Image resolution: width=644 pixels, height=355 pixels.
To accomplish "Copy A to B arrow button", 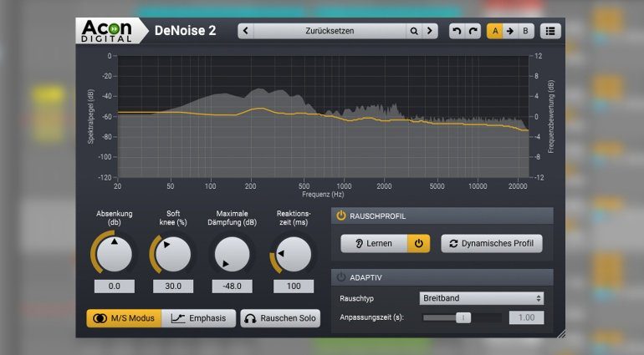I will [x=509, y=31].
